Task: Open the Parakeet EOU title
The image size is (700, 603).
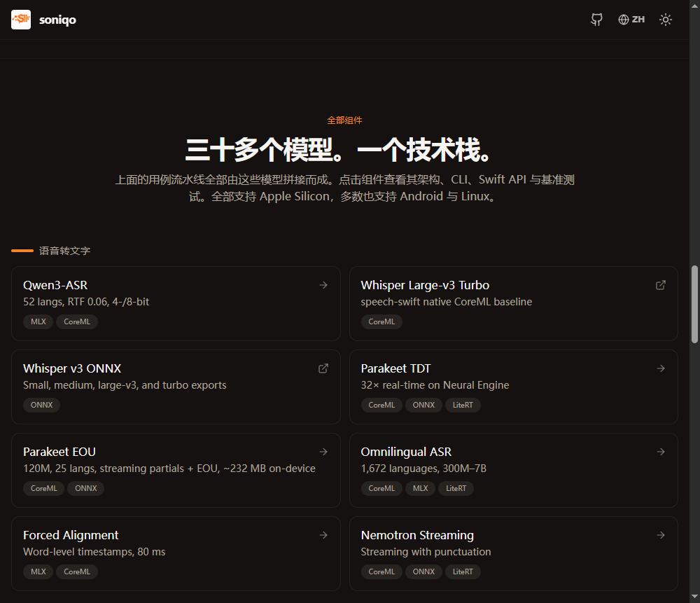Action: coord(59,452)
